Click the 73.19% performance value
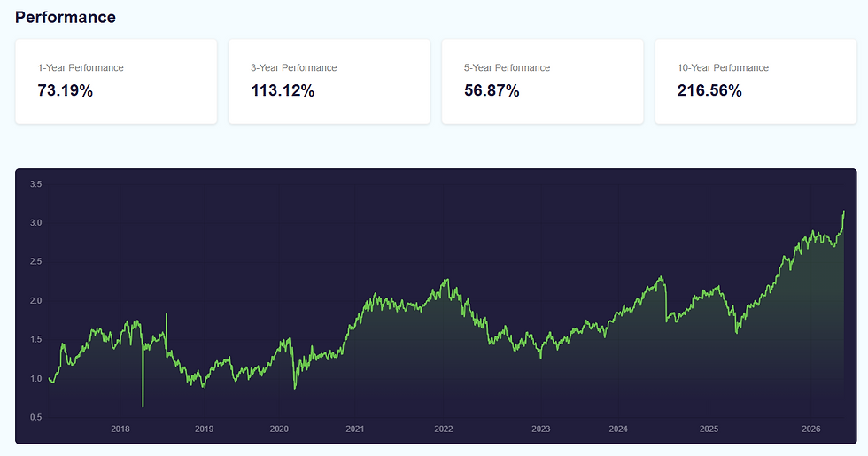The image size is (868, 456). coord(66,90)
